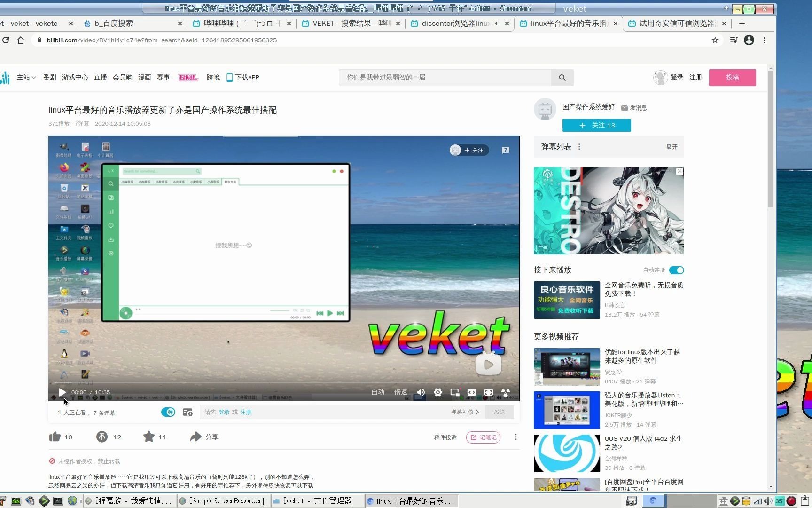The image size is (812, 508).
Task: Play the video with the player's play button
Action: coord(62,392)
